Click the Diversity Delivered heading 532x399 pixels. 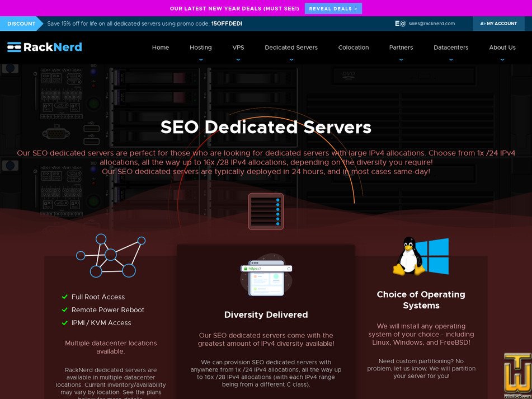pyautogui.click(x=266, y=314)
